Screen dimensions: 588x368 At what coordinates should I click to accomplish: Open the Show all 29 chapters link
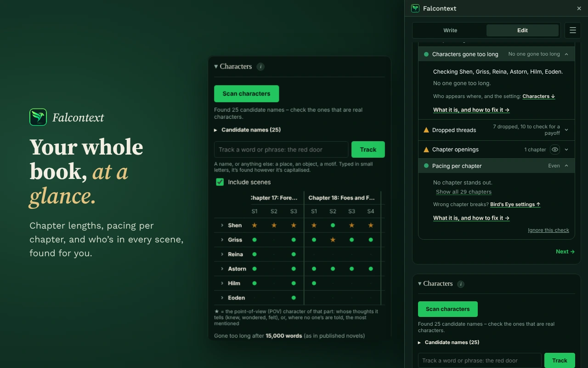464,192
